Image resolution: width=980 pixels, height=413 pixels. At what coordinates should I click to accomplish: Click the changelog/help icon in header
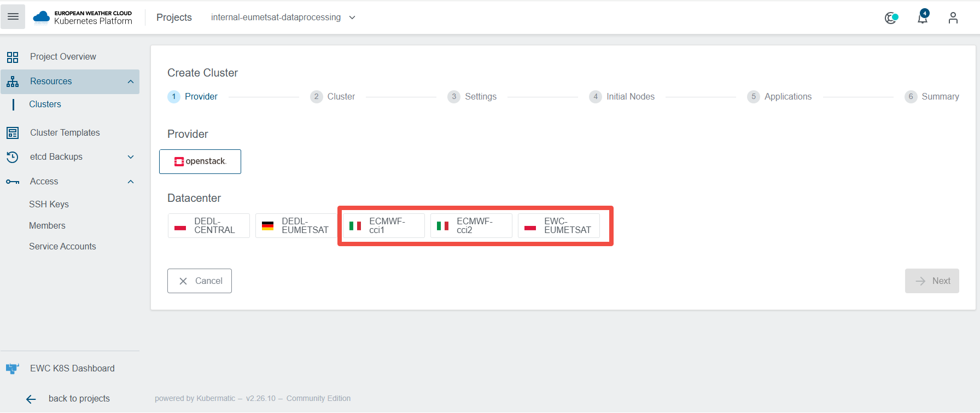click(x=891, y=18)
